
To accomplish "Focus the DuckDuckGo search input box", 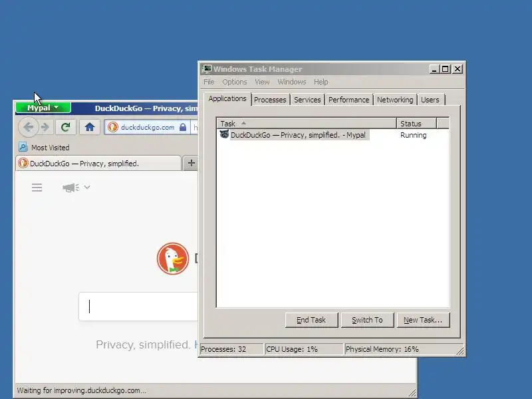I will [x=138, y=307].
